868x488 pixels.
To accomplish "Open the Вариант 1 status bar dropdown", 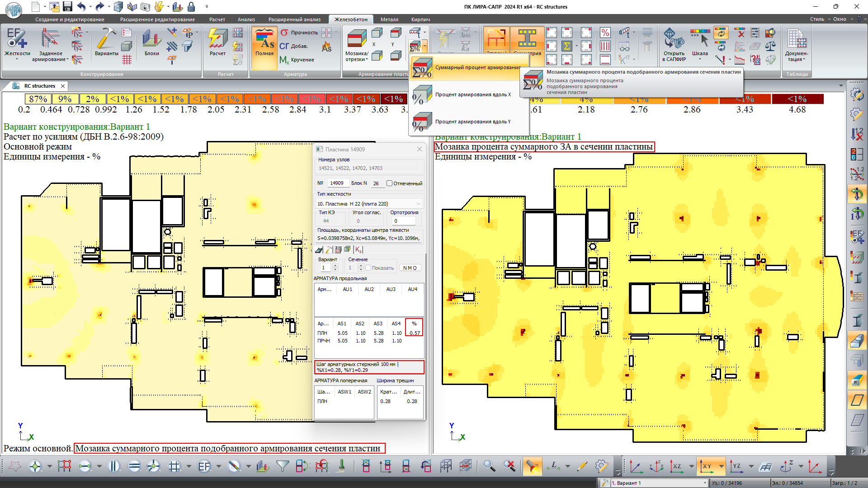I will coord(704,483).
